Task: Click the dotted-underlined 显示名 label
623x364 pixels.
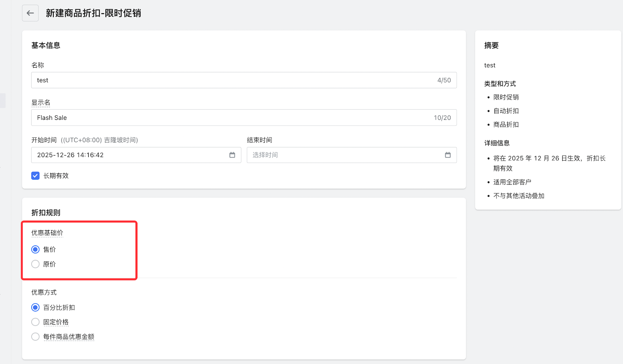Action: click(x=41, y=103)
